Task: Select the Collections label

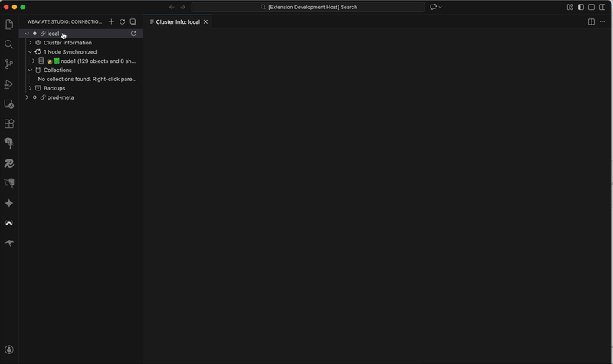Action: click(57, 70)
